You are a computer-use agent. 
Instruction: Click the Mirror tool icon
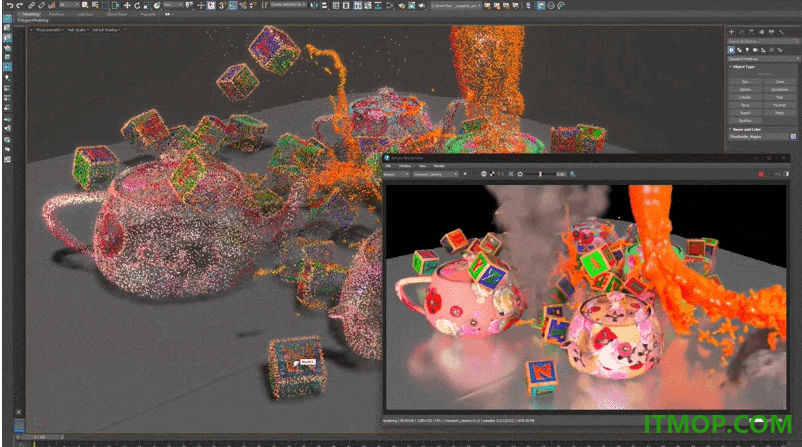click(x=313, y=5)
